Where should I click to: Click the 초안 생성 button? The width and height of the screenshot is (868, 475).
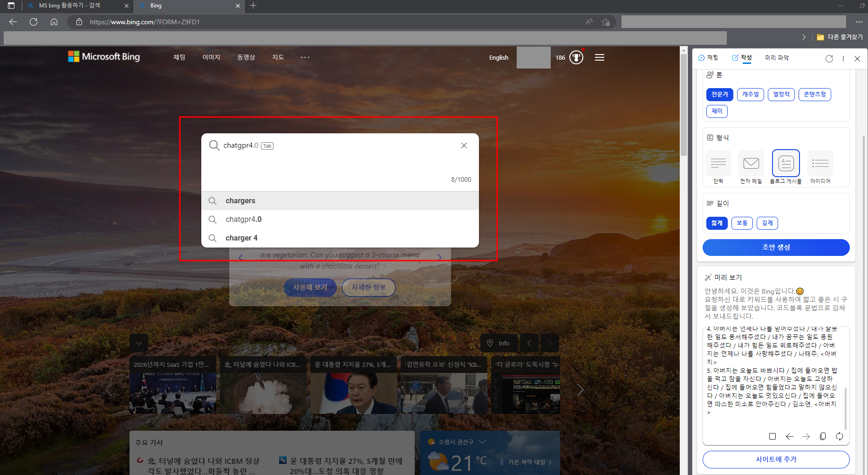pos(776,248)
